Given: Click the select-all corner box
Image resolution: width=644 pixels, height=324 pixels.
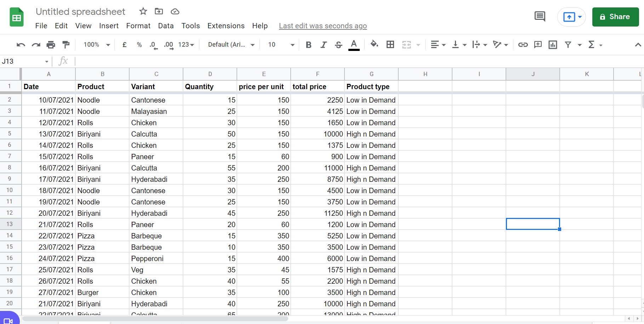Looking at the screenshot, I should (10, 74).
